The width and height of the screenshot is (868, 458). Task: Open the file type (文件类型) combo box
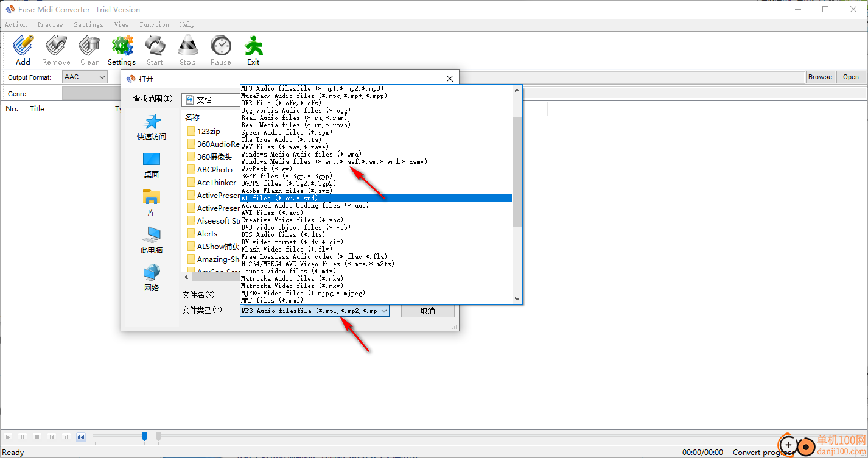tap(314, 311)
